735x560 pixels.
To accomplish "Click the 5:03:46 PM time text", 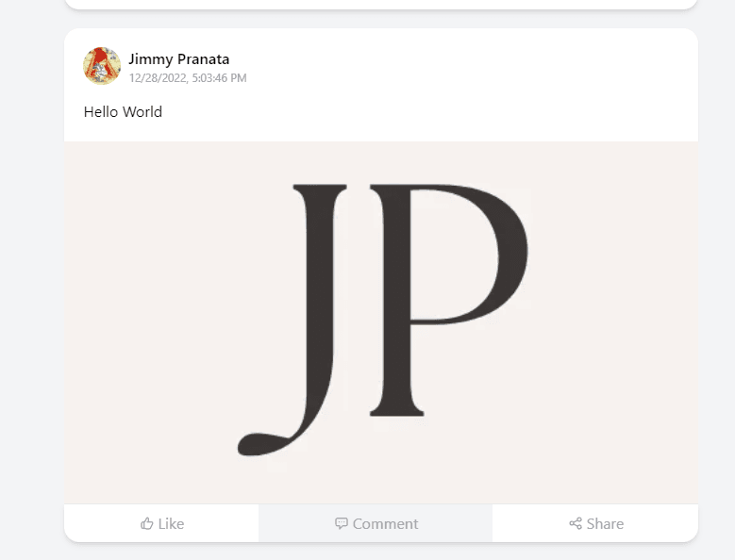I will coord(219,78).
